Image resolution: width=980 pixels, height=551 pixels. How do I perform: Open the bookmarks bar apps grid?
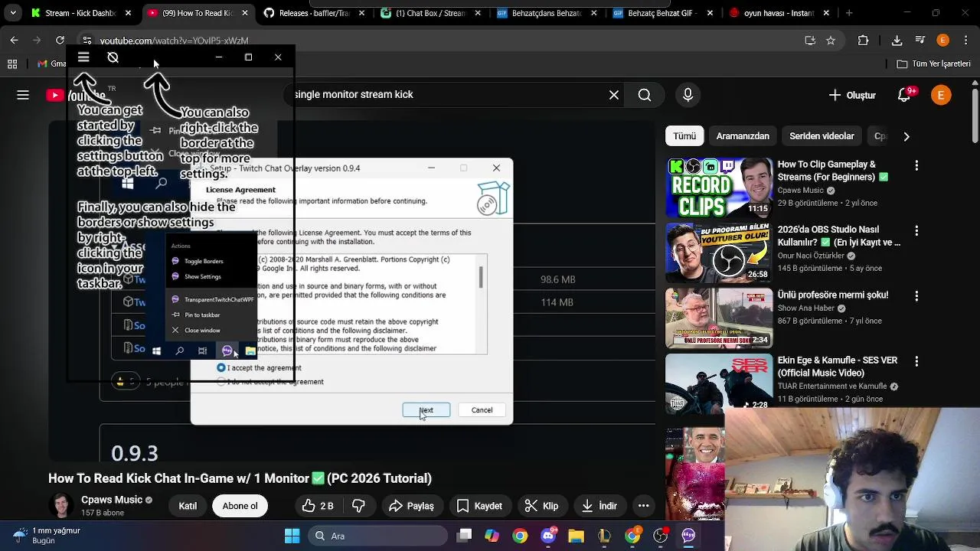coord(12,64)
